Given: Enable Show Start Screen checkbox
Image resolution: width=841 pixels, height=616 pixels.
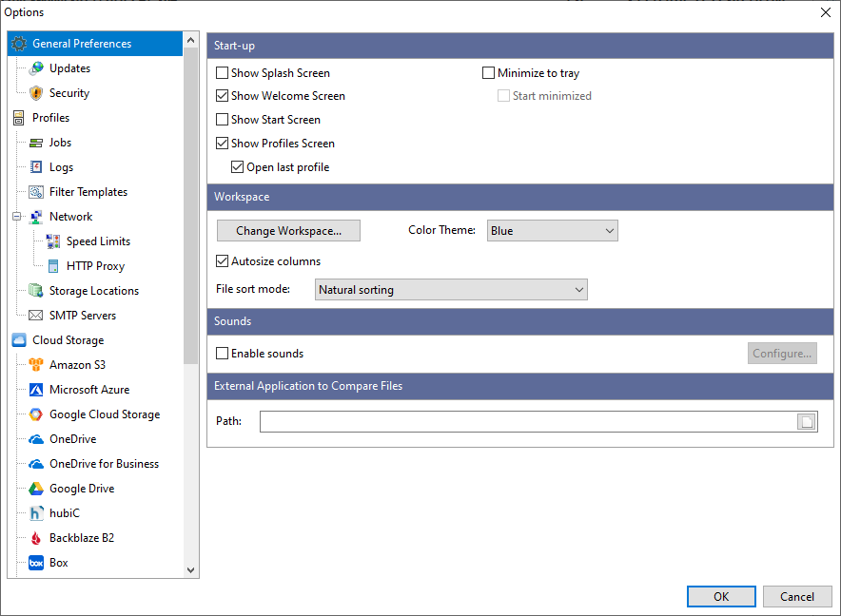Looking at the screenshot, I should click(x=222, y=120).
